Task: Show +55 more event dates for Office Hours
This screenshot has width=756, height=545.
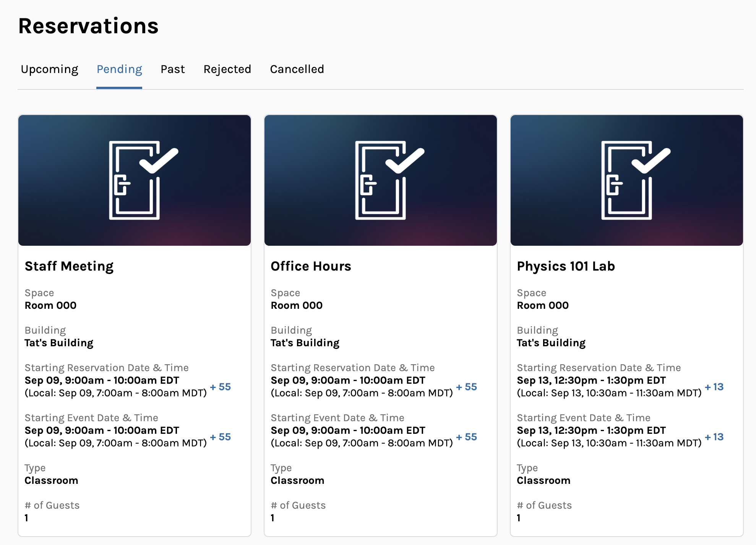Action: click(x=467, y=437)
